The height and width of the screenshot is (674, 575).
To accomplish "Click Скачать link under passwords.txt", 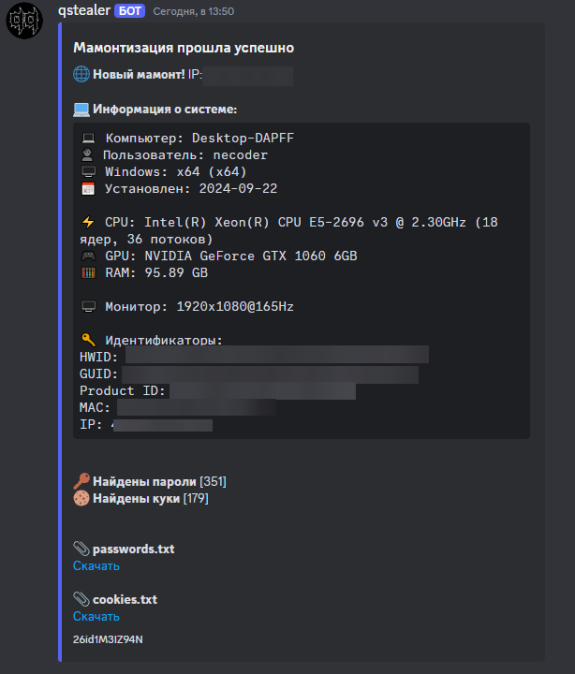I will [96, 566].
